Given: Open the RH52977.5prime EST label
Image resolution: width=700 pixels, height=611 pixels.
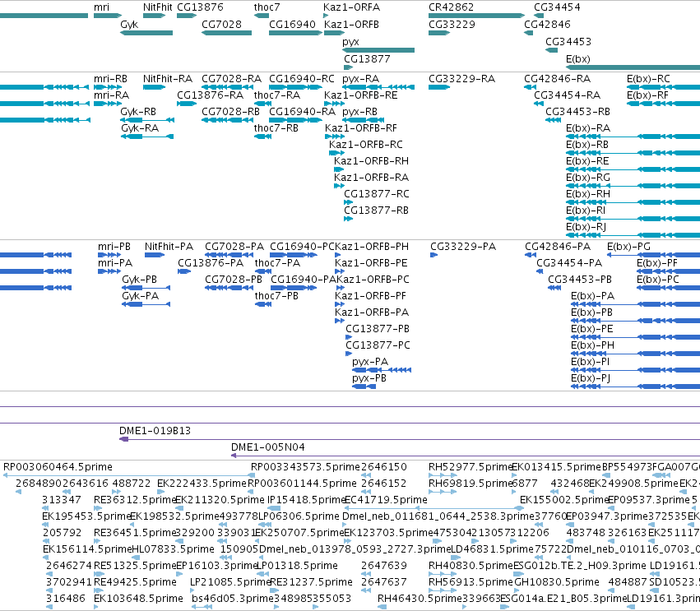Looking at the screenshot, I should click(x=471, y=467).
